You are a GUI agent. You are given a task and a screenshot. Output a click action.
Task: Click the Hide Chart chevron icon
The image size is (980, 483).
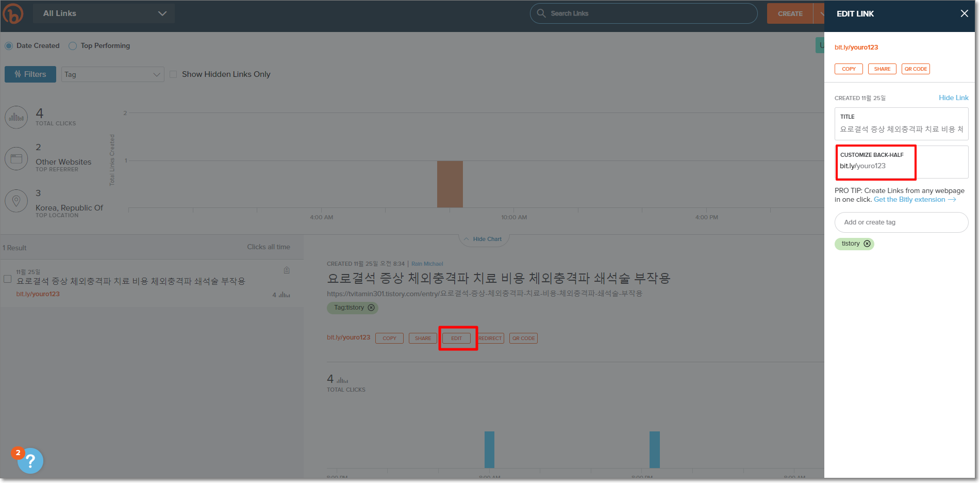pos(467,239)
